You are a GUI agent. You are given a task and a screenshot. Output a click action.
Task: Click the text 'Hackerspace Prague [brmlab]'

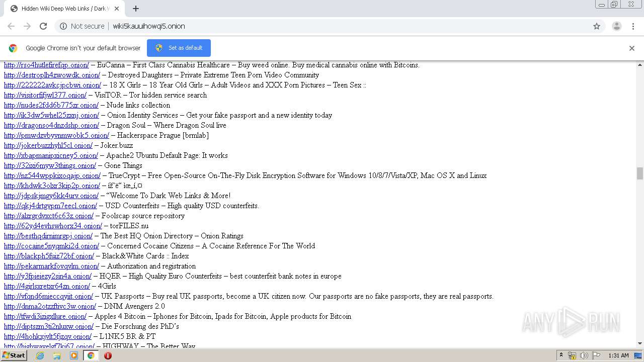coord(163,135)
